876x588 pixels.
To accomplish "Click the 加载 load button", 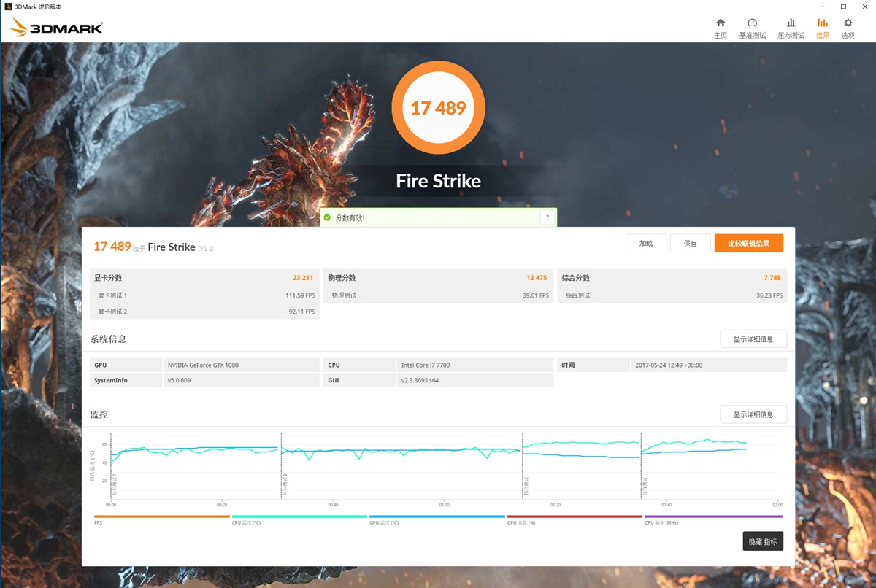I will 646,244.
